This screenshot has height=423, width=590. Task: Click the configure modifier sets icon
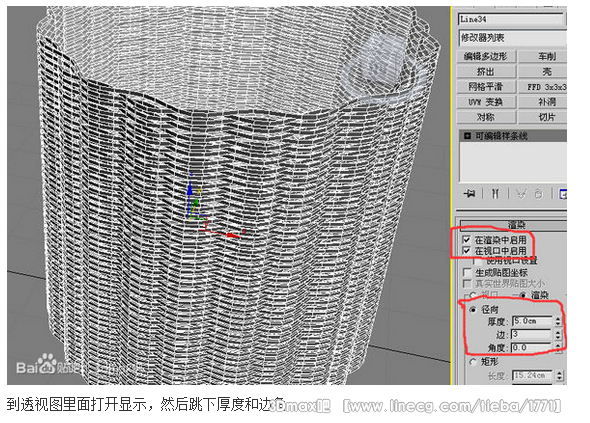563,193
